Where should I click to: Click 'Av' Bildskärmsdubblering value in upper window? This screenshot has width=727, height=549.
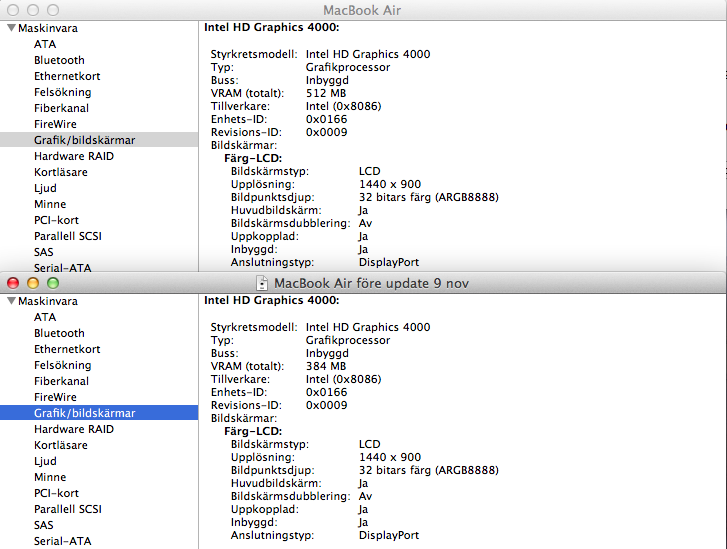tap(365, 223)
